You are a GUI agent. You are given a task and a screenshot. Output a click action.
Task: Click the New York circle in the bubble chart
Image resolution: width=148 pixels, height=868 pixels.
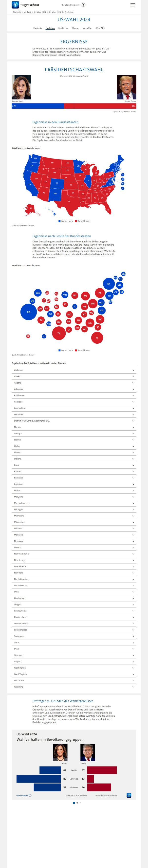[x=109, y=284]
